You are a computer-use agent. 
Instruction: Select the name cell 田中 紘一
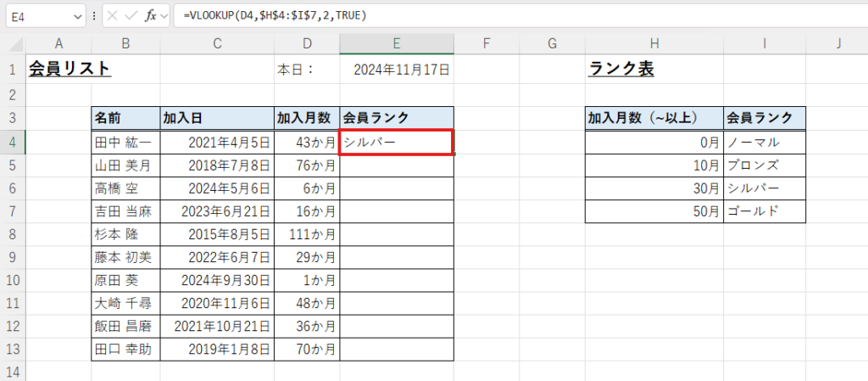tap(125, 143)
